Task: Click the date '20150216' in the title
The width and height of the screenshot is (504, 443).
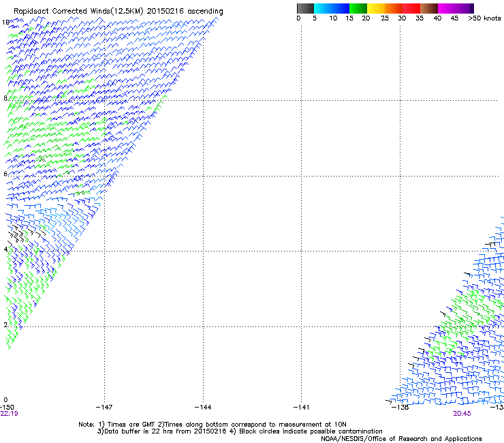Action: (166, 11)
